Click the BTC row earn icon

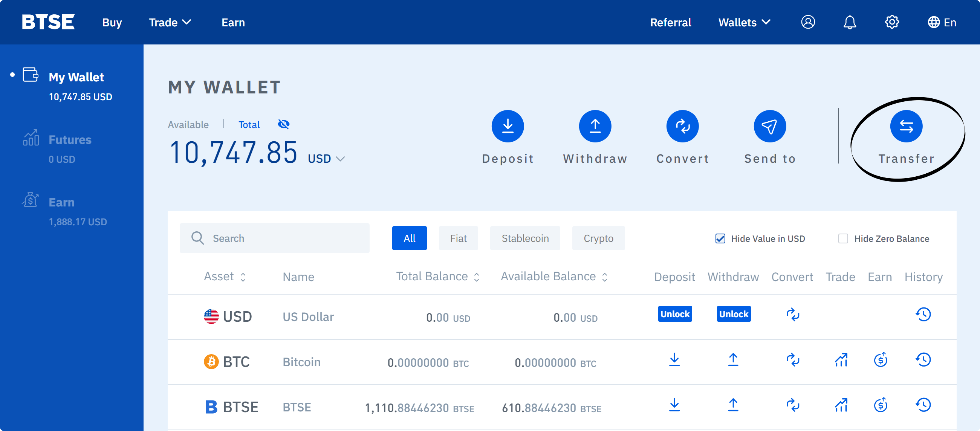tap(880, 359)
